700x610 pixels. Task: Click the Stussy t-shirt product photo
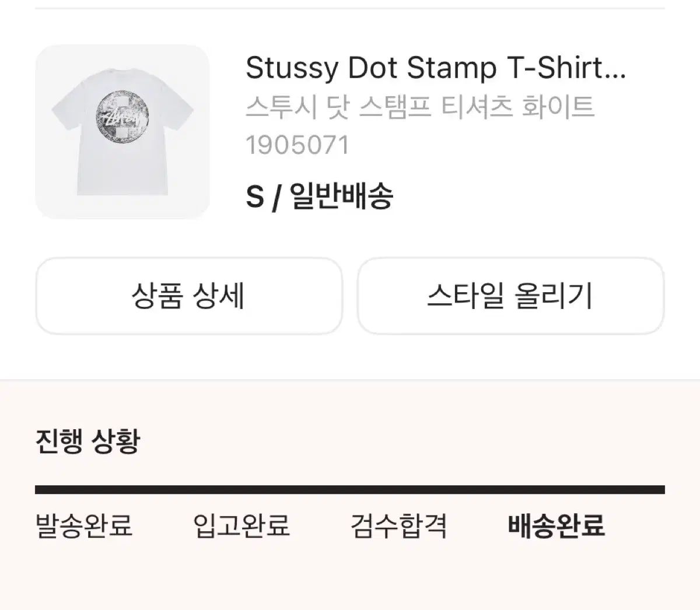pos(123,131)
